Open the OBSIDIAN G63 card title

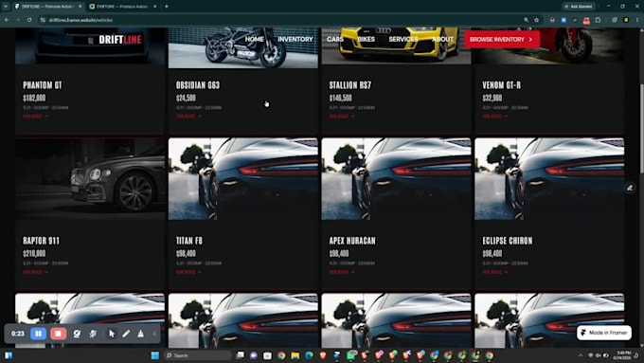coord(198,85)
